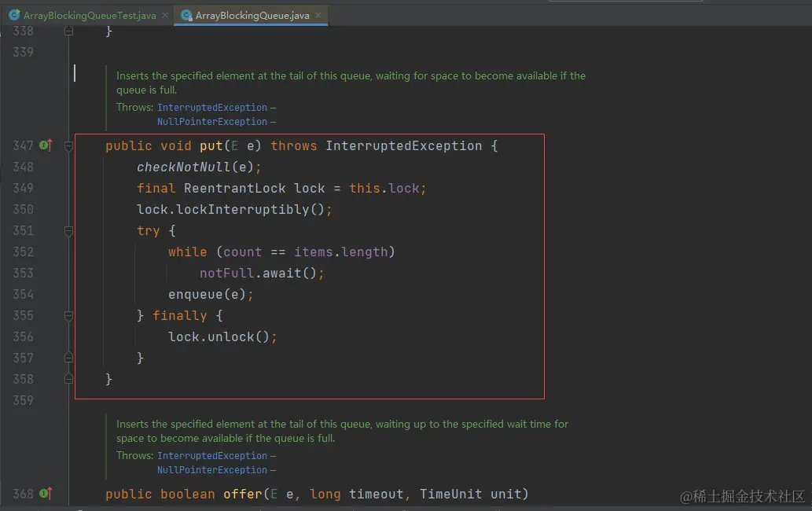Click lock.unlock() on line 356
The image size is (812, 511).
(219, 337)
